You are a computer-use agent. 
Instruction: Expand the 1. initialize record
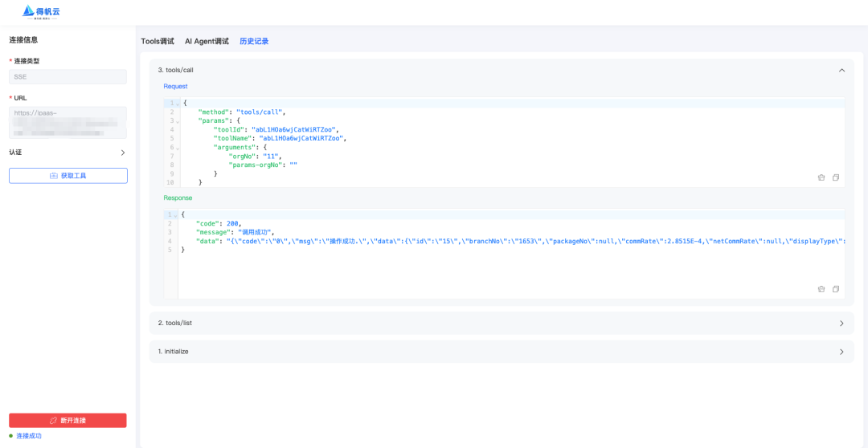[502, 351]
